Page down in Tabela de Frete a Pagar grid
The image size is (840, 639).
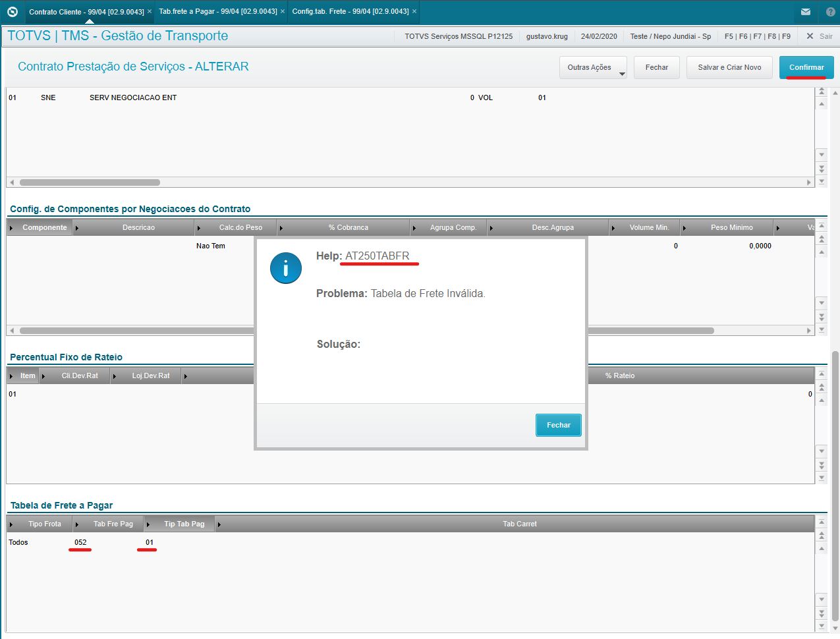[822, 613]
